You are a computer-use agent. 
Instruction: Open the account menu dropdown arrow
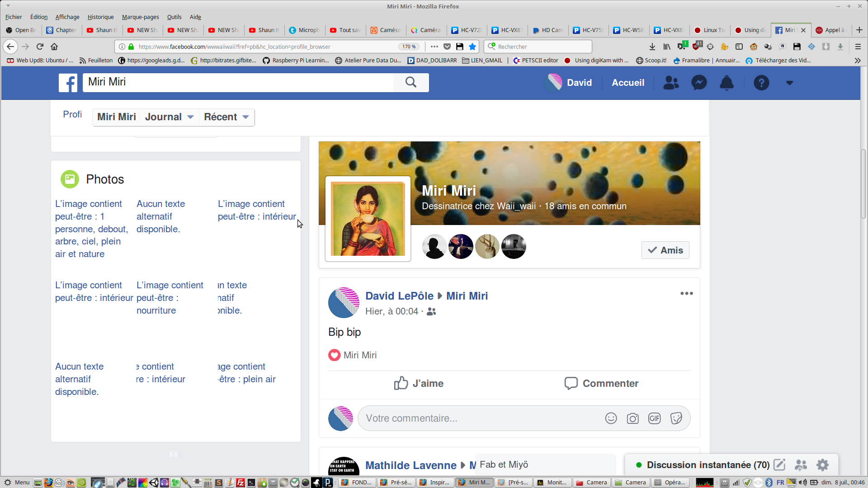[789, 83]
